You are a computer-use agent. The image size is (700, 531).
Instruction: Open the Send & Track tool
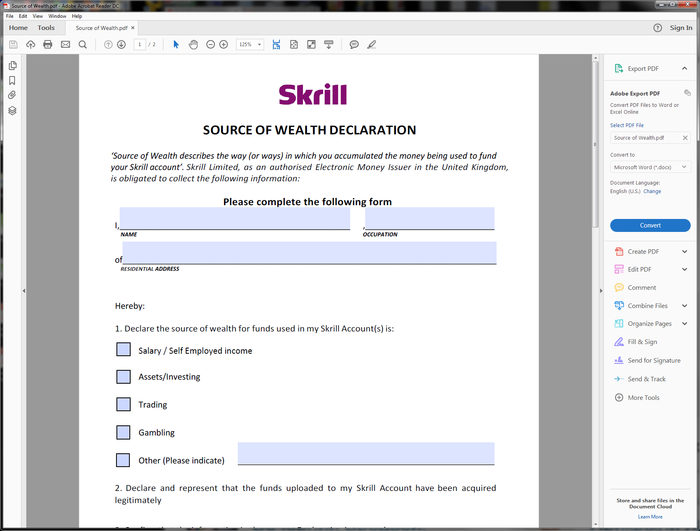[640, 379]
